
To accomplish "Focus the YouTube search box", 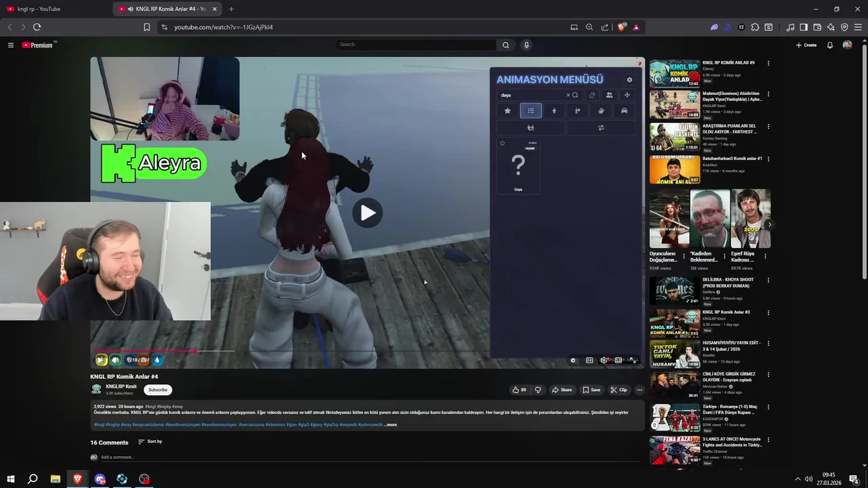I will coord(416,45).
